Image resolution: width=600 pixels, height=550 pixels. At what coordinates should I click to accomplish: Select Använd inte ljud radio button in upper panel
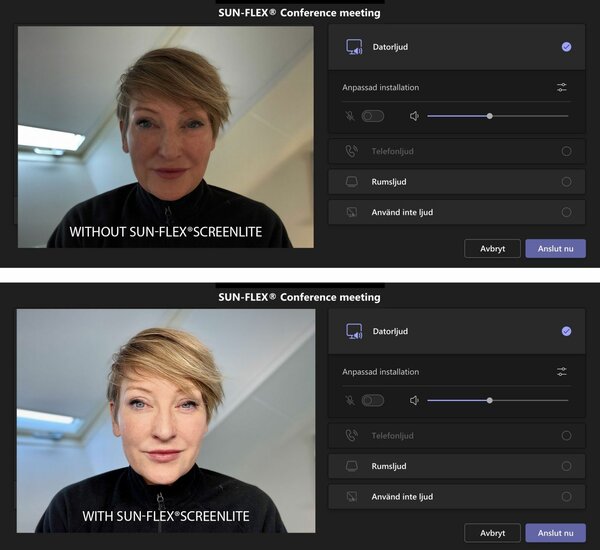(566, 212)
